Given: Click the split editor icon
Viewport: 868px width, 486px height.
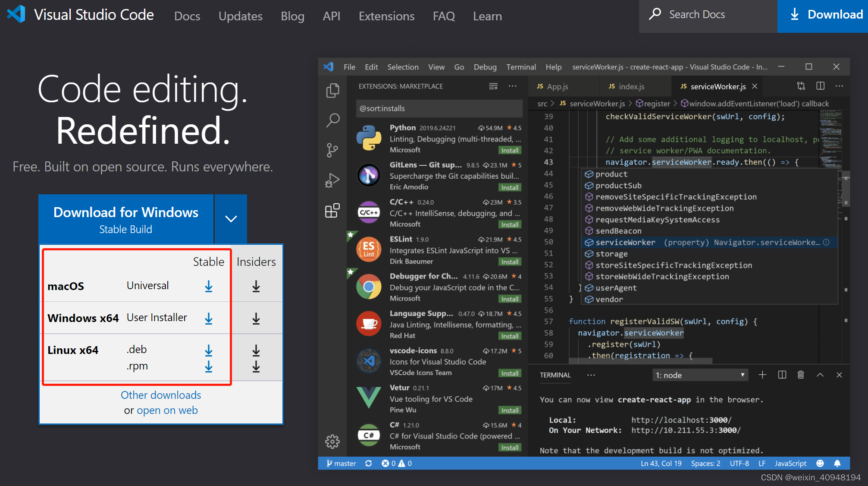Looking at the screenshot, I should pos(821,86).
